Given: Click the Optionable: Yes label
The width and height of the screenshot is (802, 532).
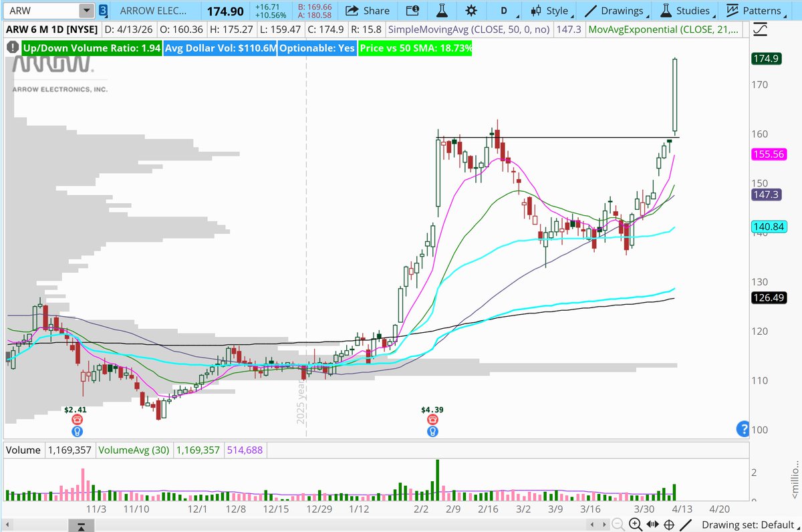Looking at the screenshot, I should [x=317, y=49].
